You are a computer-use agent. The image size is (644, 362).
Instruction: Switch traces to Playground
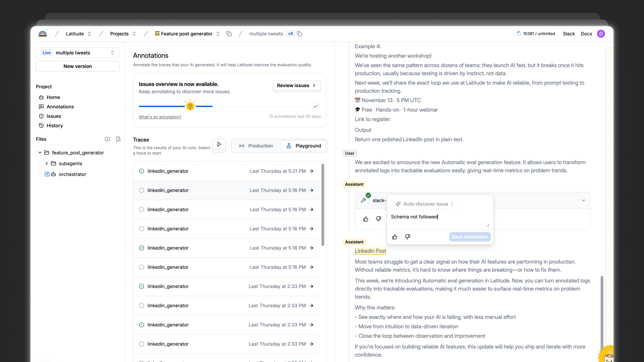coord(303,146)
